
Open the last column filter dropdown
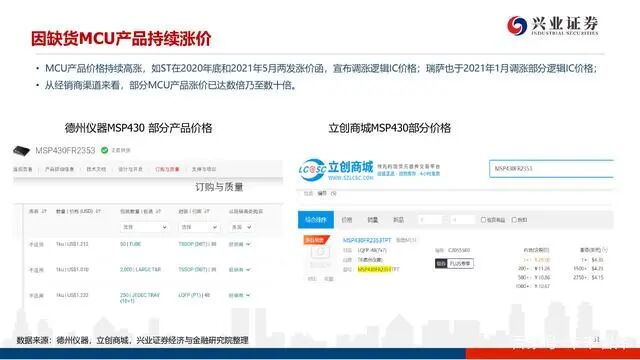pyautogui.click(x=241, y=227)
